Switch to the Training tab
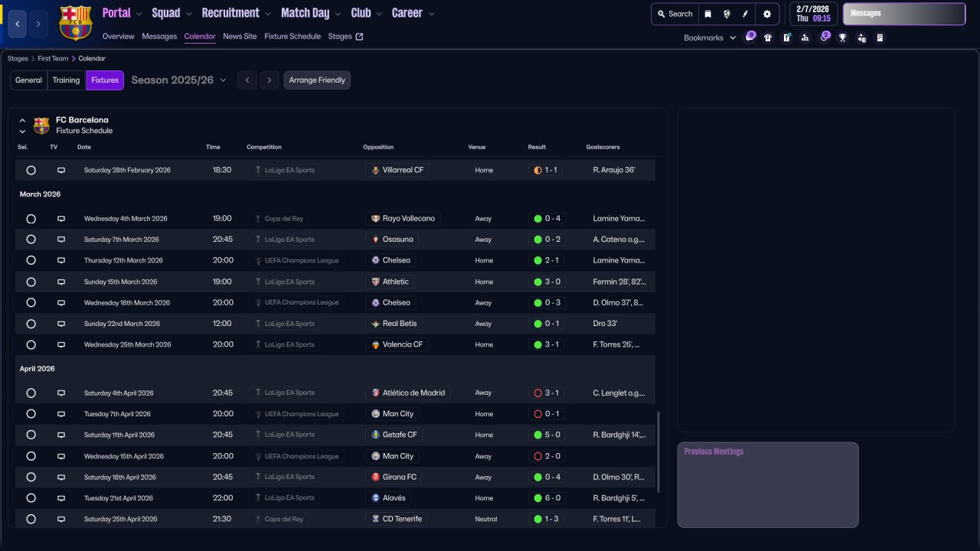Screen dimensions: 980x551 coord(66,80)
